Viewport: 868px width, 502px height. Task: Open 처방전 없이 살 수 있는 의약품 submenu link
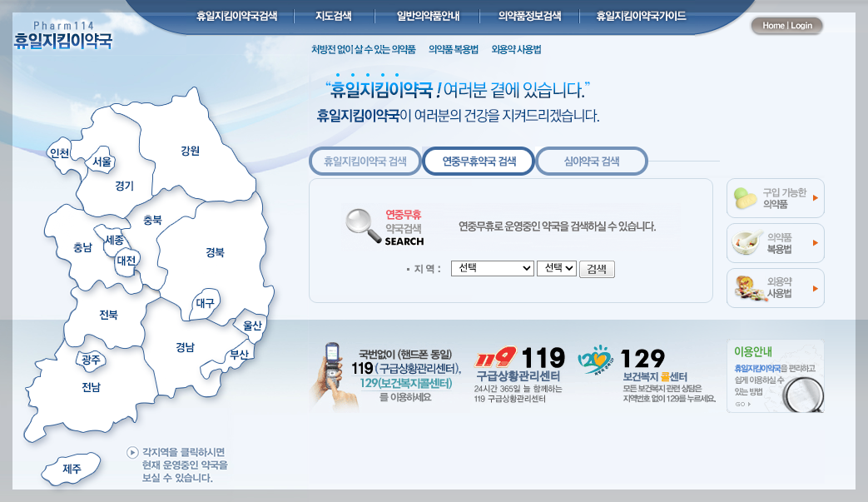pyautogui.click(x=363, y=49)
